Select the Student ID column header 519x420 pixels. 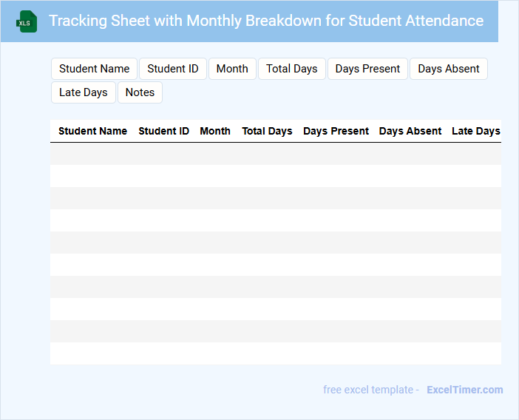click(163, 131)
